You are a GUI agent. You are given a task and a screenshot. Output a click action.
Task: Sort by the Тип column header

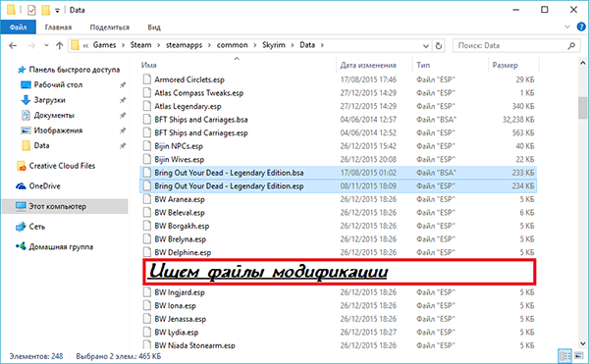click(x=423, y=66)
